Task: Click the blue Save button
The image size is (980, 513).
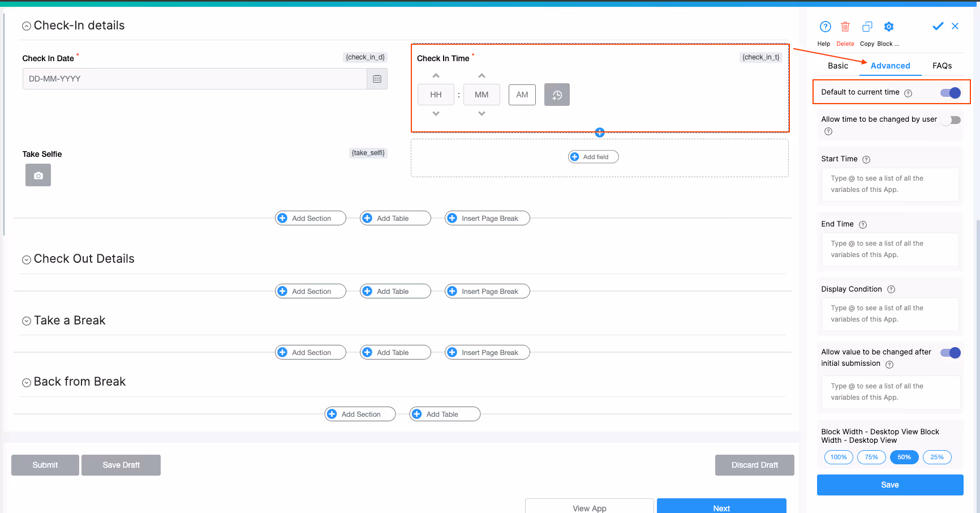Action: click(890, 485)
